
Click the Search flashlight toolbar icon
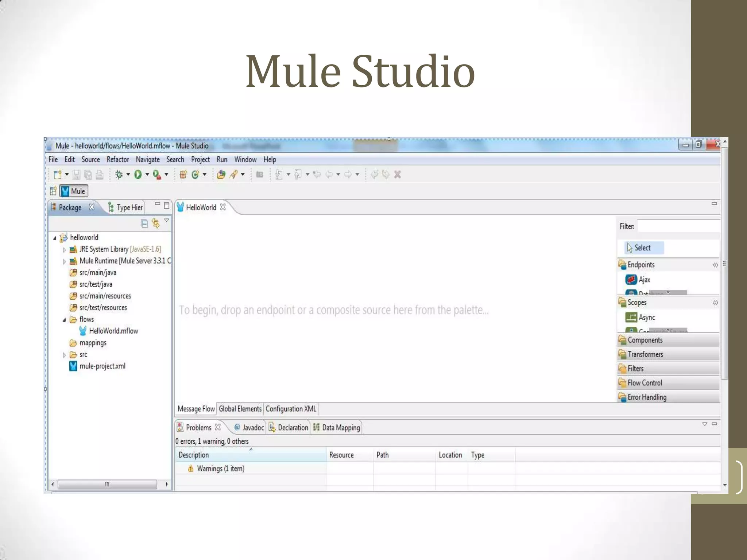[x=233, y=175]
